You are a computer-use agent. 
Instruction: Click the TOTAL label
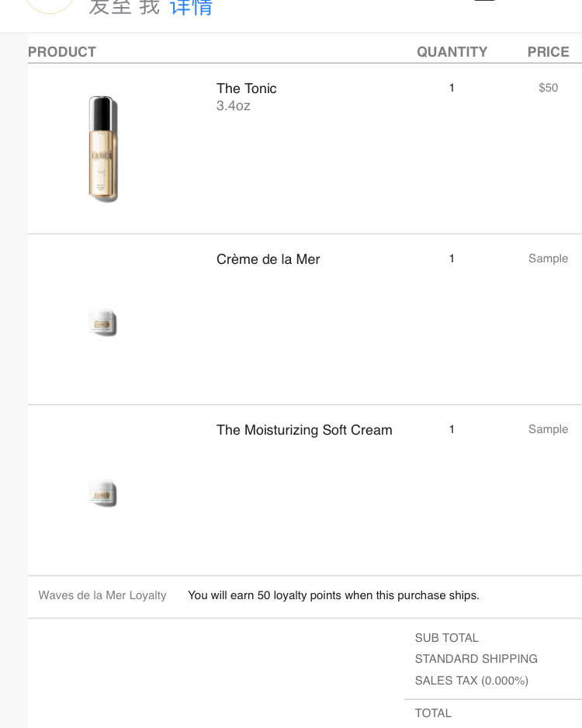tap(433, 713)
